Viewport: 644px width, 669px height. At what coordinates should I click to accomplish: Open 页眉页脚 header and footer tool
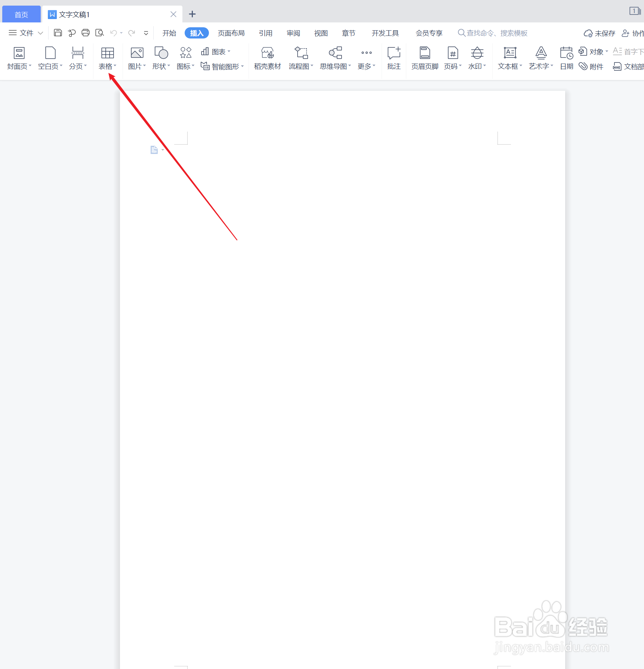424,58
